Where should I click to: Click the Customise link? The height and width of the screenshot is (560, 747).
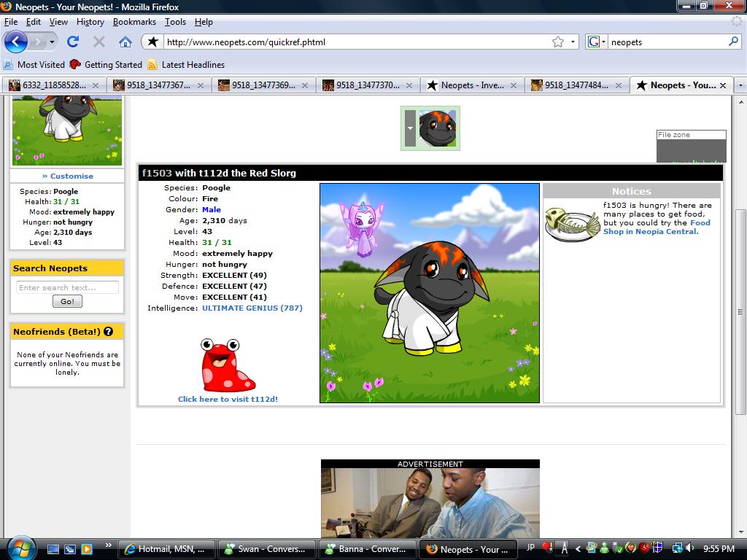click(x=68, y=176)
